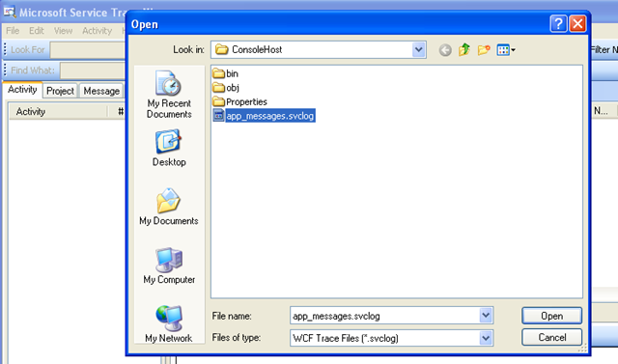Open My Network places shortcut
The height and width of the screenshot is (364, 618).
click(x=169, y=323)
